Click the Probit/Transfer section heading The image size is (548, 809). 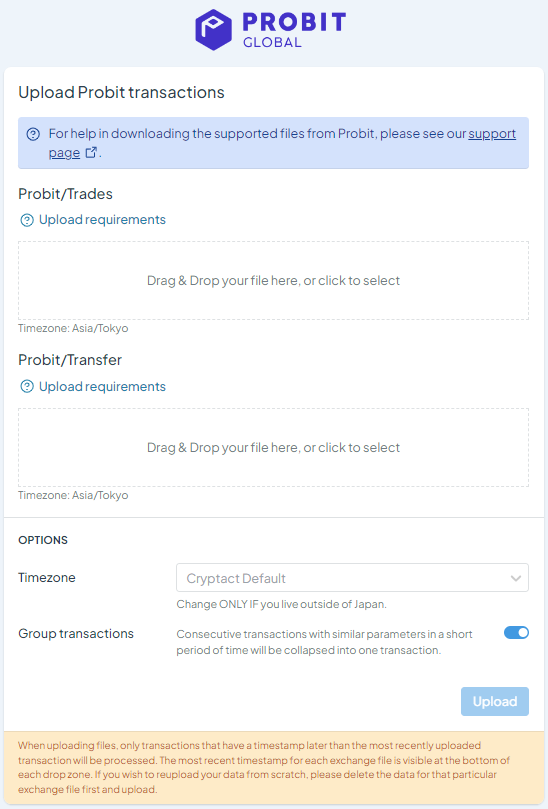(x=70, y=360)
